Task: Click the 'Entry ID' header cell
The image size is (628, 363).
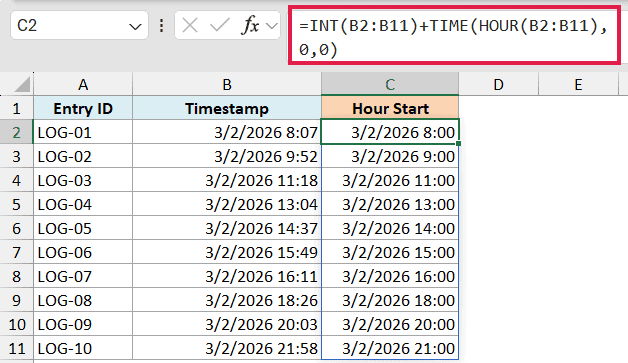Action: pos(83,108)
